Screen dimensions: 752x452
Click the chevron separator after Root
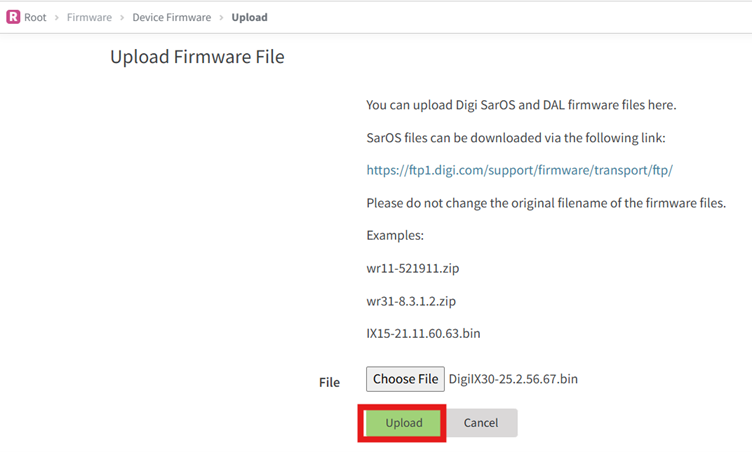click(57, 17)
